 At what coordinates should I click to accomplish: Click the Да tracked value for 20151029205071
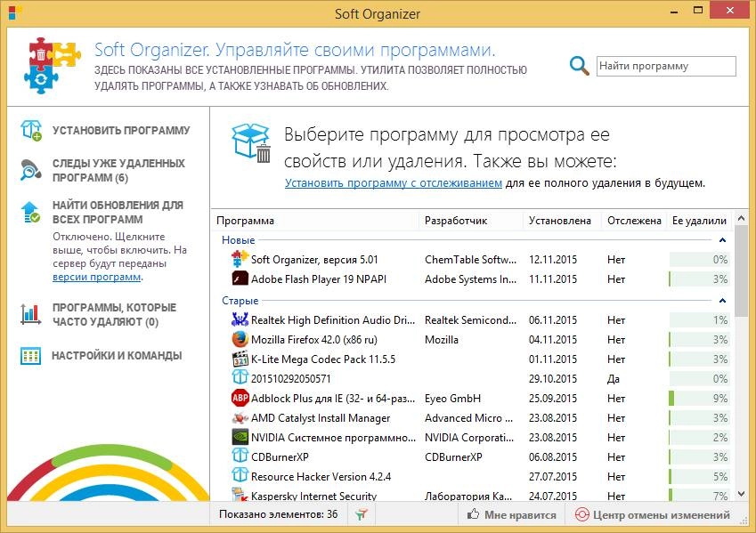click(614, 379)
